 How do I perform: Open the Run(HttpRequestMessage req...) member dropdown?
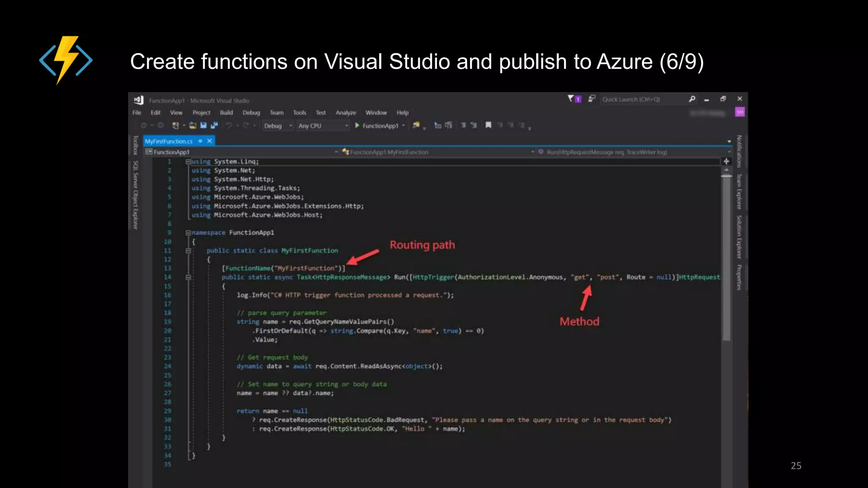pos(634,152)
